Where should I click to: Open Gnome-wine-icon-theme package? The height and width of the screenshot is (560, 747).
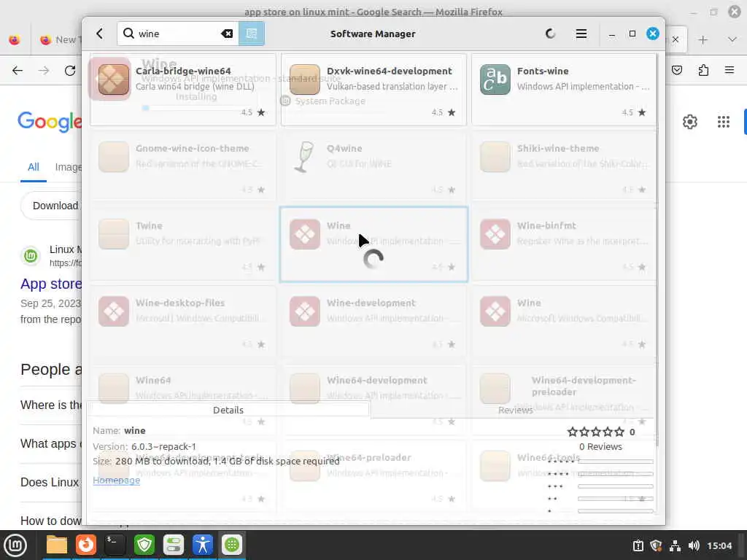(183, 167)
